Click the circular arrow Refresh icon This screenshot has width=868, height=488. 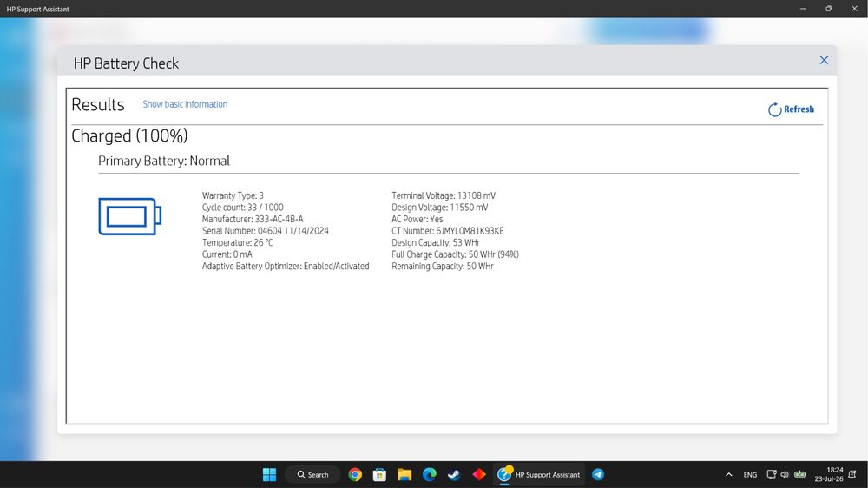[774, 109]
